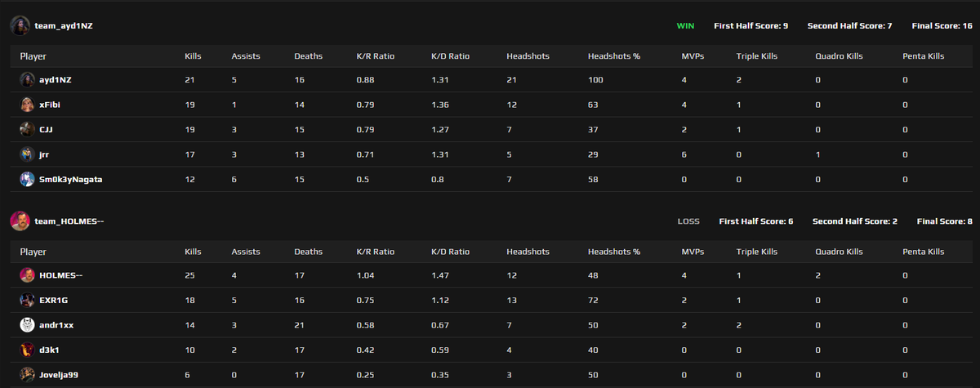Click 'Second Half Score: 2' text
This screenshot has height=388, width=980.
(x=855, y=221)
